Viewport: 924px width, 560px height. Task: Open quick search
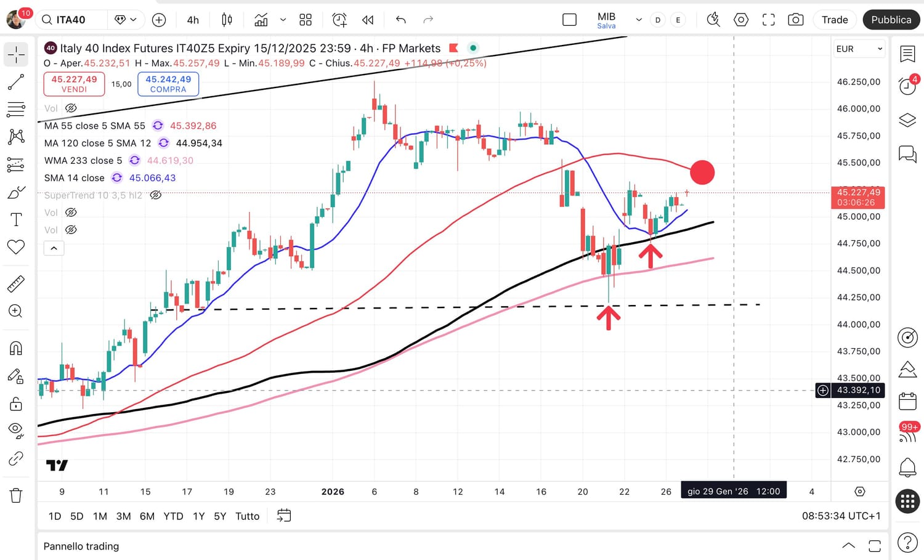713,20
